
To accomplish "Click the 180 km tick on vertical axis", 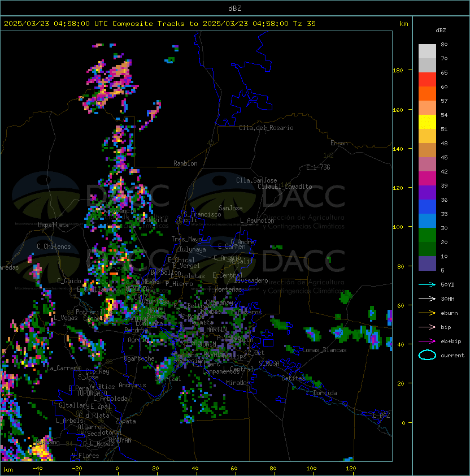I will 398,71.
